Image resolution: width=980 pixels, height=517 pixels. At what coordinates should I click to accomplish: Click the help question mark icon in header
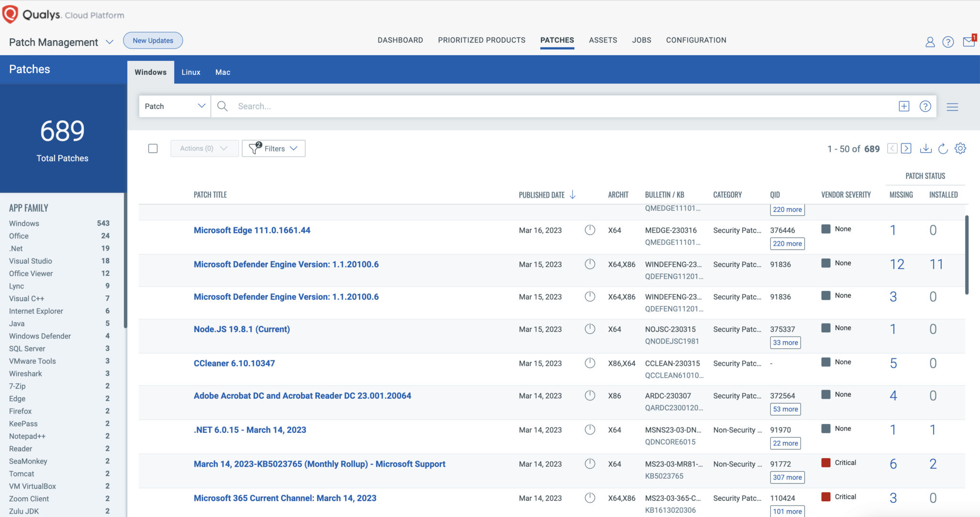[x=948, y=42]
